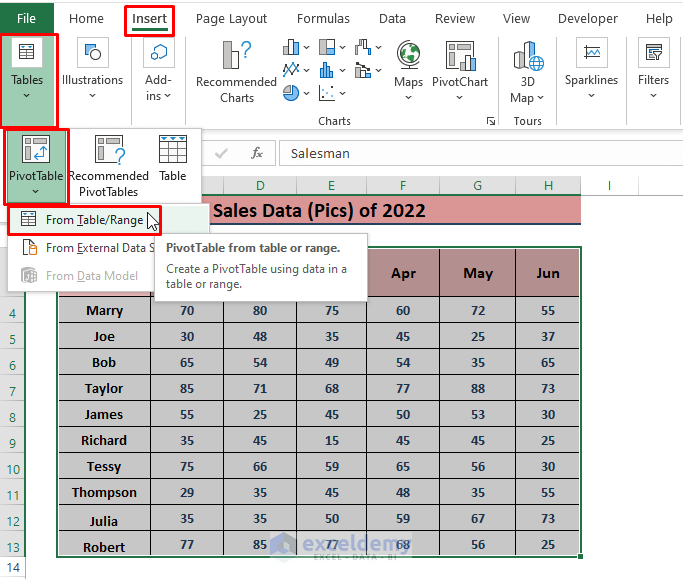Click the PivotTable button
This screenshot has height=579, width=683.
(36, 166)
